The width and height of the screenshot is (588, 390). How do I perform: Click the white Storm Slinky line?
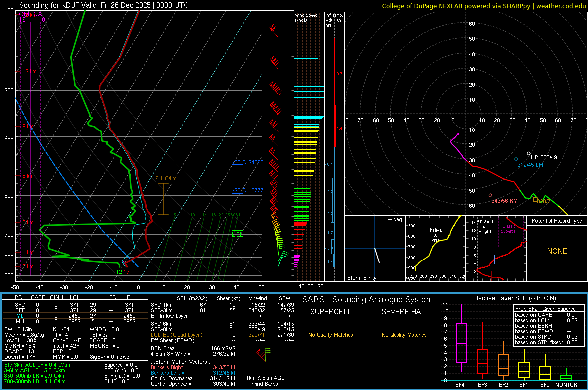coord(377,255)
